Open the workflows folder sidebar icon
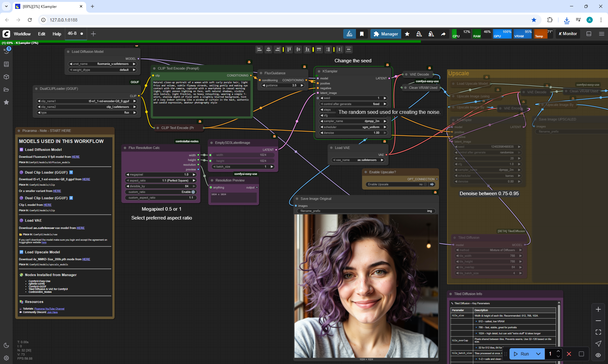608x364 pixels. [x=6, y=89]
